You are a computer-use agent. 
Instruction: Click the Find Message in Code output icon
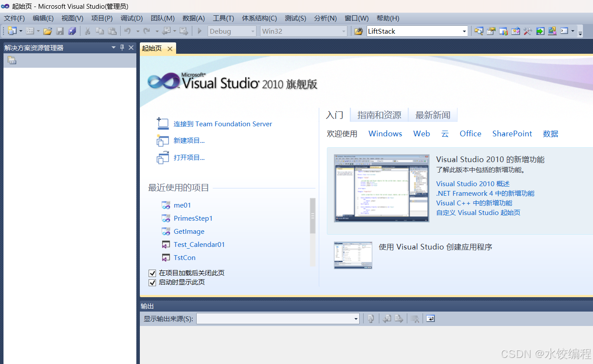coord(371,319)
